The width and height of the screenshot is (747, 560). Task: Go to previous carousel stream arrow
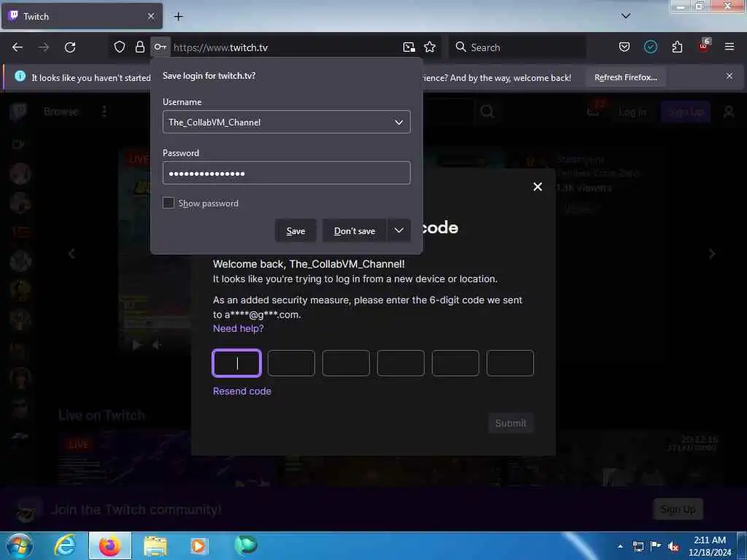pos(71,254)
